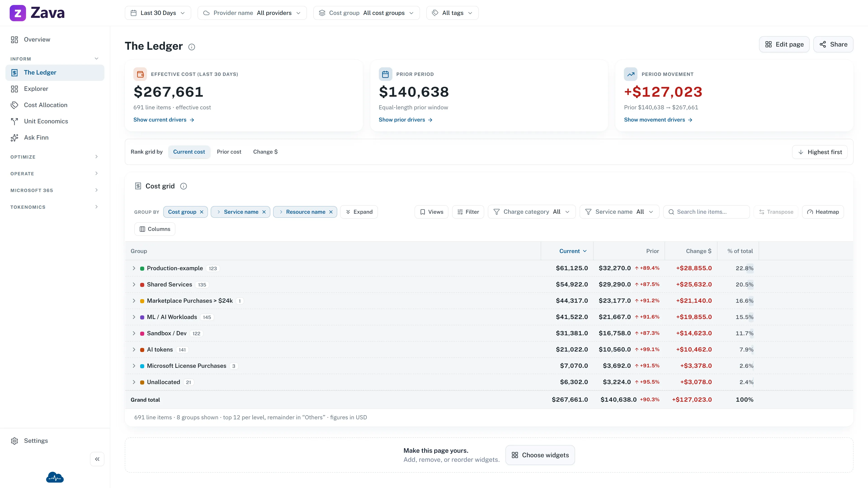The image size is (868, 488).
Task: Click the purple ML / AI Workloads color dot
Action: (x=142, y=318)
